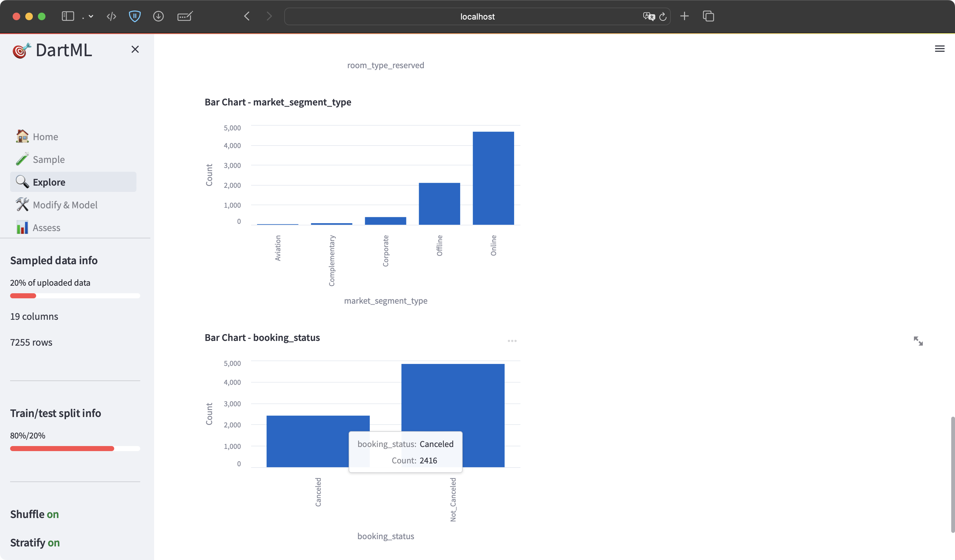Open the Streamlit hamburger menu
955x560 pixels.
pyautogui.click(x=940, y=49)
